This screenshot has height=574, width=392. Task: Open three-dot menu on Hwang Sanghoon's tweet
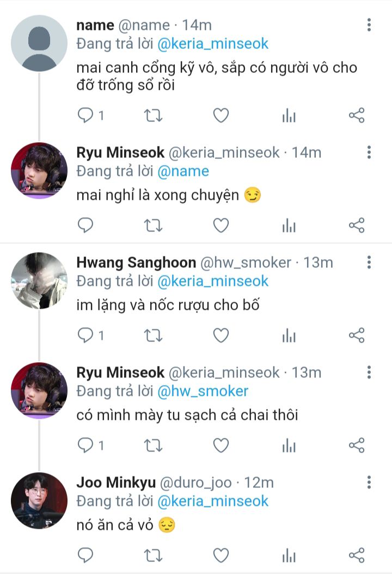pos(369,262)
